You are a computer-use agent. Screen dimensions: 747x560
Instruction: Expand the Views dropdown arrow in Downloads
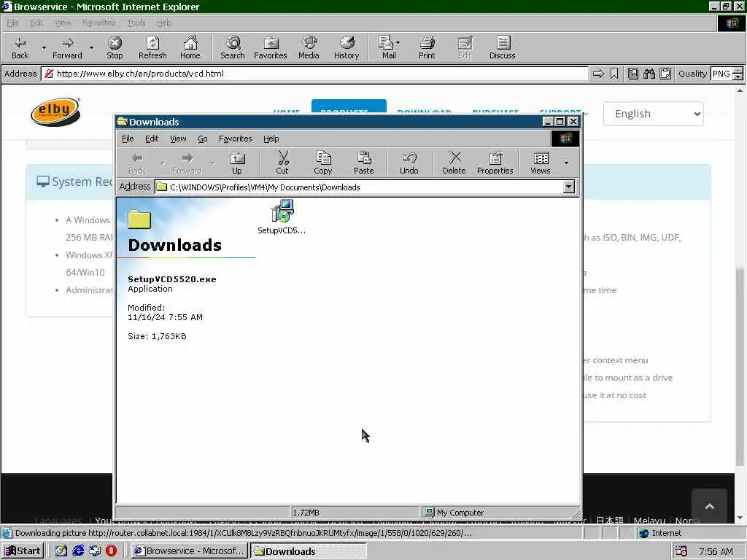pyautogui.click(x=566, y=163)
